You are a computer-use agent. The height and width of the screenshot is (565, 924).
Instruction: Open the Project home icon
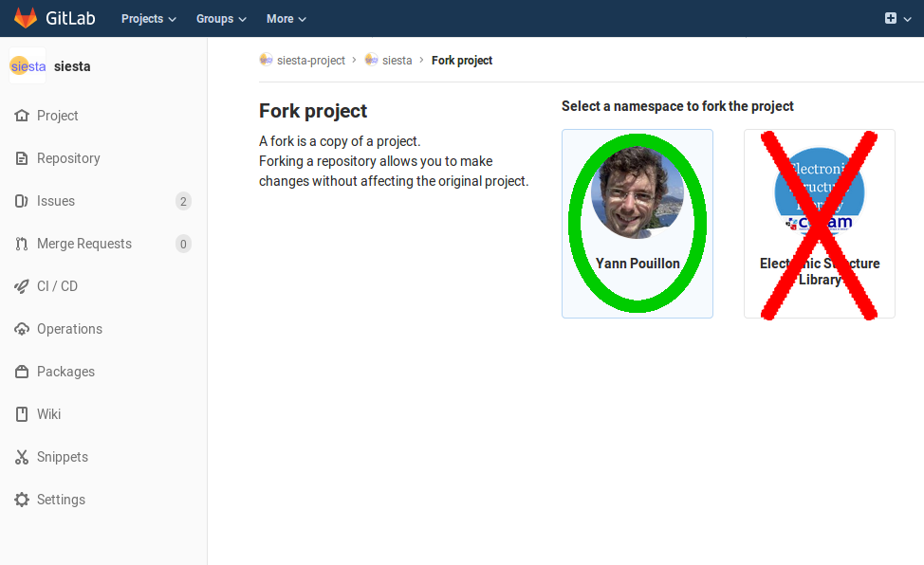click(x=22, y=116)
